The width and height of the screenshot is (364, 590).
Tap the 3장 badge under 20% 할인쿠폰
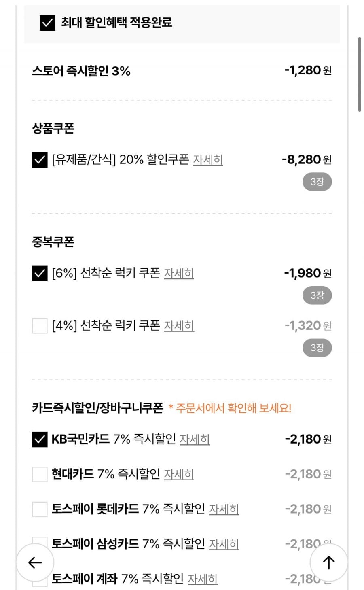point(317,182)
